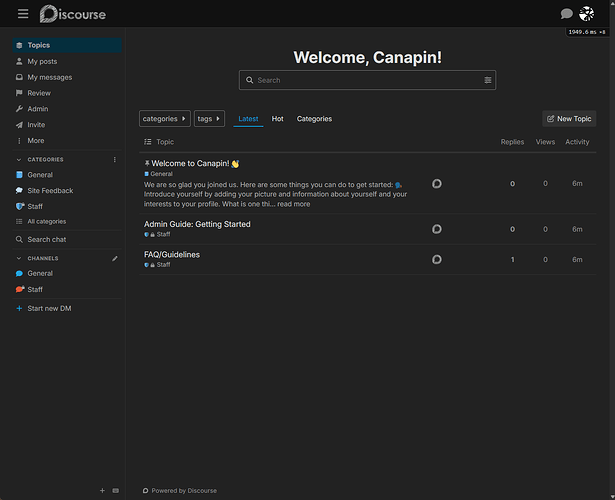Image resolution: width=615 pixels, height=500 pixels.
Task: Click the magnifier icon in search box
Action: click(x=249, y=80)
